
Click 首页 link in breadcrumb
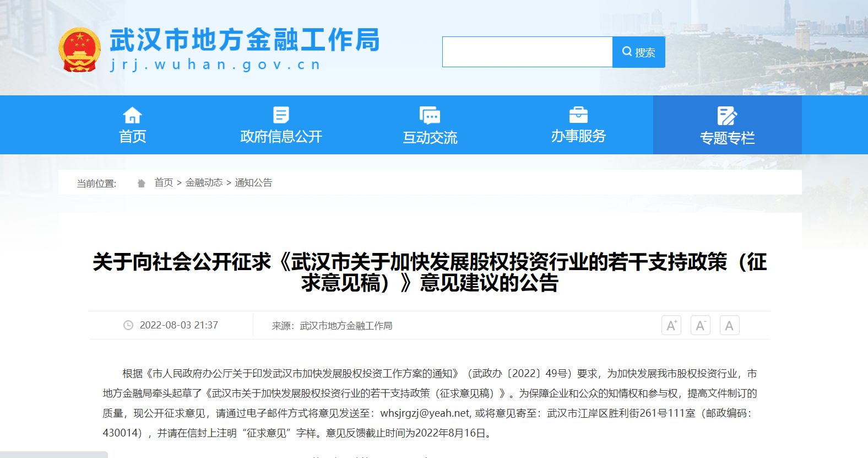(x=164, y=182)
